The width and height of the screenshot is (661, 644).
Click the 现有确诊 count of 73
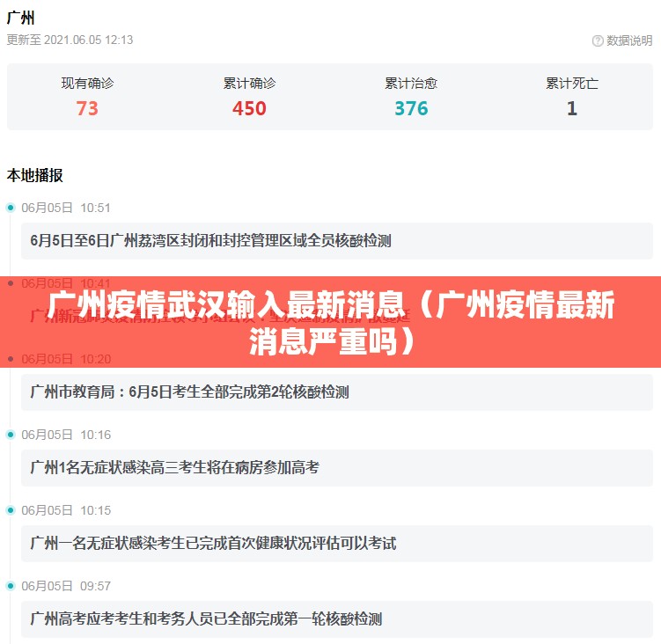[x=87, y=108]
